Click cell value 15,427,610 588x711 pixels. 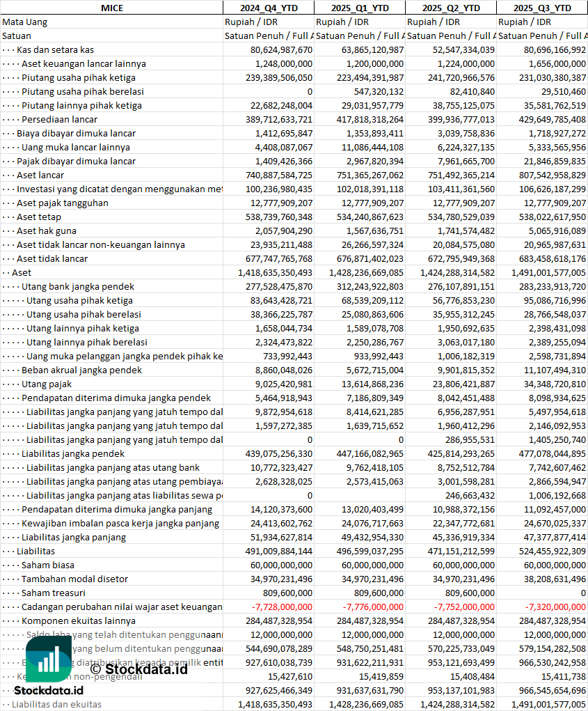(289, 677)
